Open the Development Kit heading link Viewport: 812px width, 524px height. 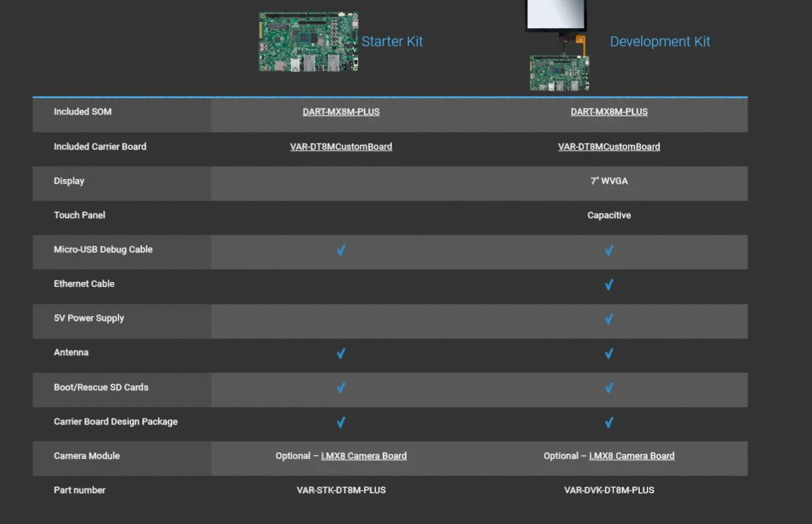[x=659, y=41]
